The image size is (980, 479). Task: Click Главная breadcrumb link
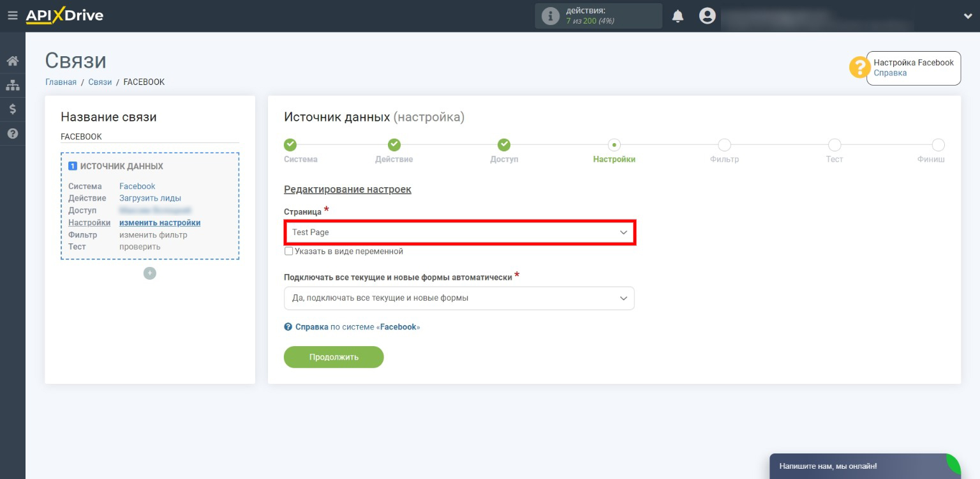coord(61,82)
